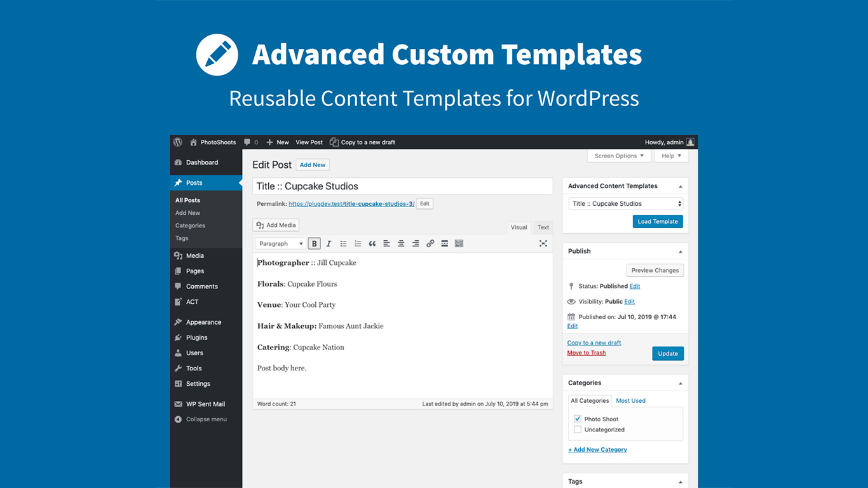This screenshot has height=488, width=868.
Task: Enter distraction-free fullscreen mode
Action: 543,243
